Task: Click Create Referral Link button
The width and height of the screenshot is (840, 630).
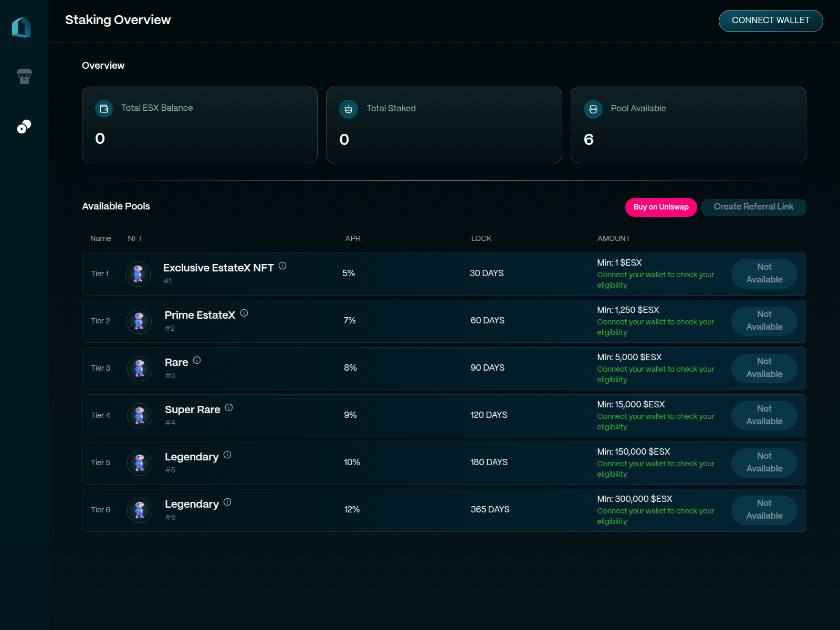Action: [x=753, y=207]
